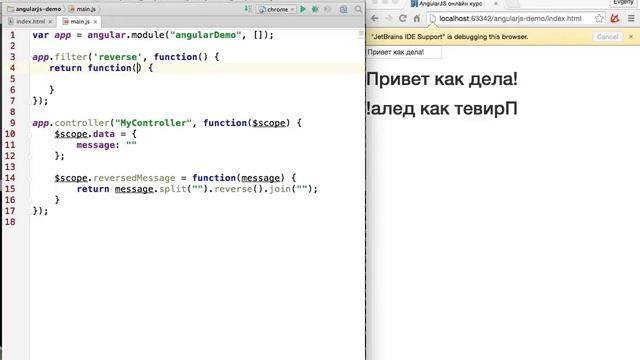Screen dimensions: 640x360
Task: Click the browser Forward arrow
Action: coord(389,18)
